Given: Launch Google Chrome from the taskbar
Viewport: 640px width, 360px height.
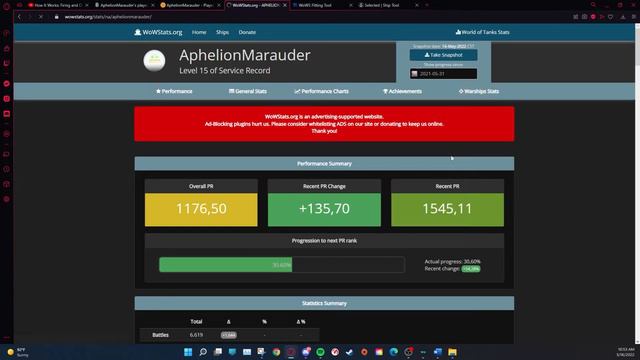Looking at the screenshot, I should (x=276, y=352).
